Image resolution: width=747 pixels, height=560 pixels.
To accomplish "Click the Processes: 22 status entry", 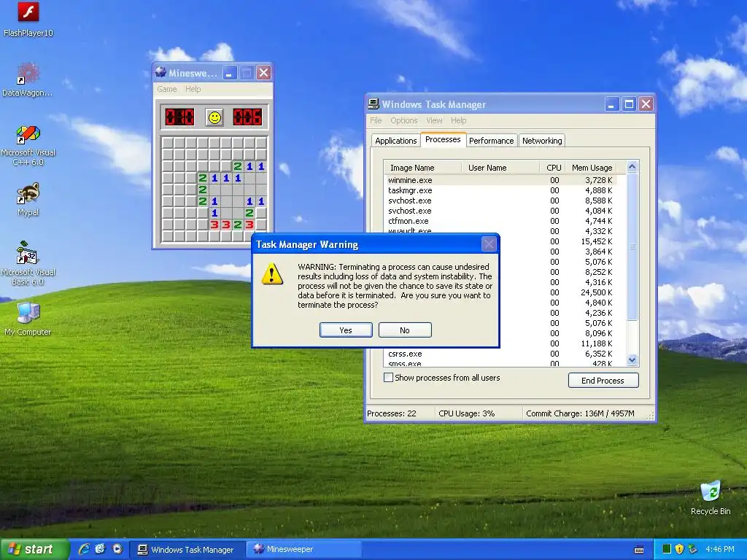I will point(400,413).
